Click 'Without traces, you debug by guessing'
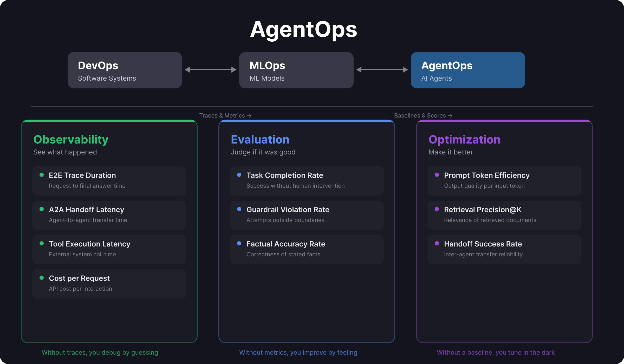Screen dimensions: 624x364 [x=100, y=353]
